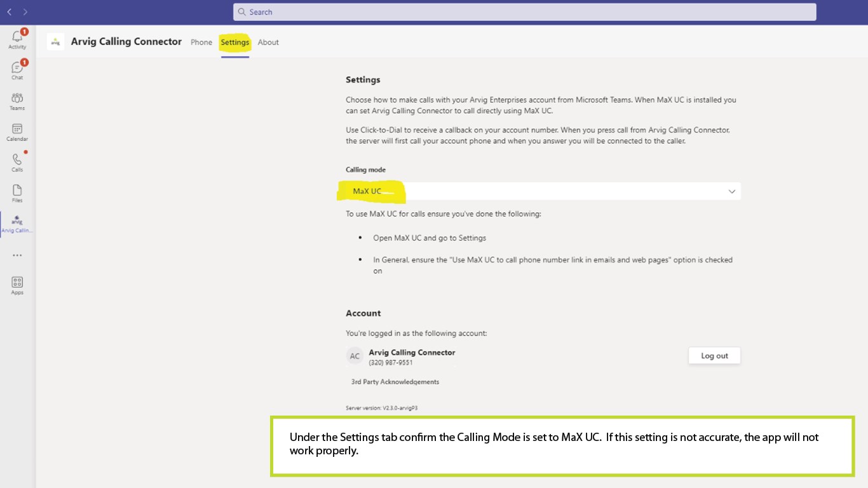Open the Calls sidebar icon
Image resolution: width=868 pixels, height=488 pixels.
(17, 162)
